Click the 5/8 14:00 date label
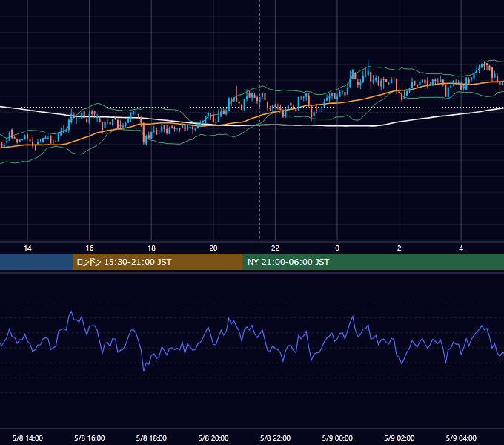This screenshot has width=504, height=445. click(x=27, y=438)
